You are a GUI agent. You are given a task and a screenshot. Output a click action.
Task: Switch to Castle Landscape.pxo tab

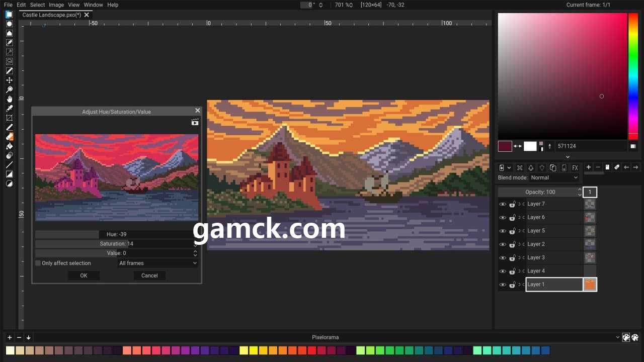(51, 15)
